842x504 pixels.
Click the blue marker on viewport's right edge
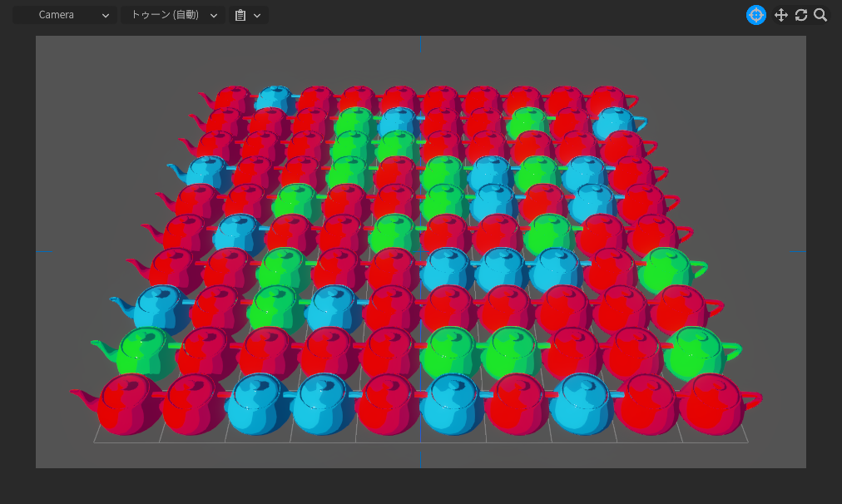(798, 251)
